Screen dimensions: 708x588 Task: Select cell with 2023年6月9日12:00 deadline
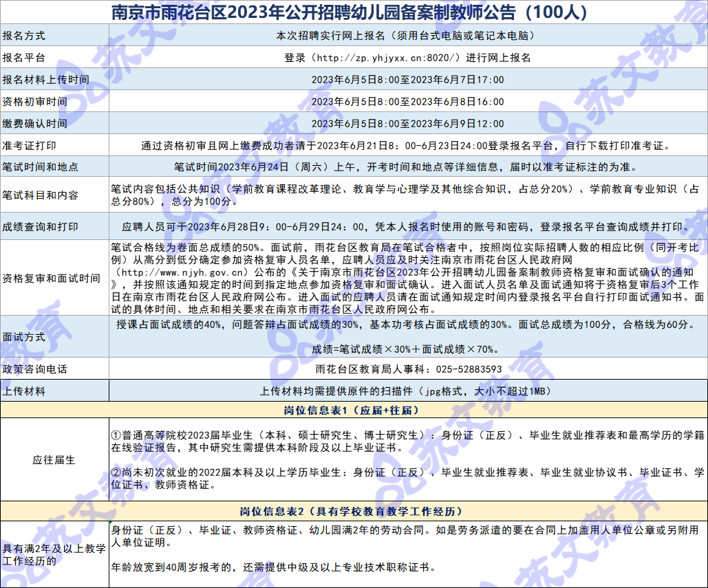(408, 123)
